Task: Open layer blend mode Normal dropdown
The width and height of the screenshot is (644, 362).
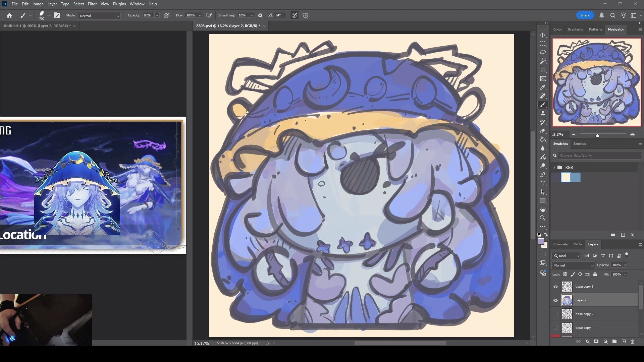Action: (573, 265)
